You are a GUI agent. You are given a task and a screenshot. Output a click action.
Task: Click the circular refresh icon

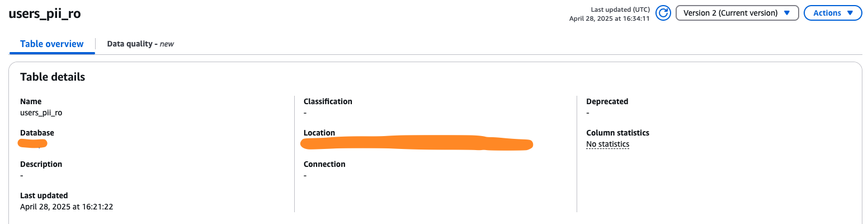click(x=663, y=13)
